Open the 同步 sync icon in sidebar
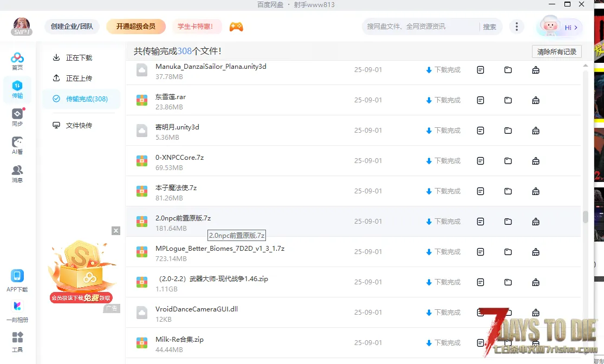604x364 pixels. tap(17, 117)
